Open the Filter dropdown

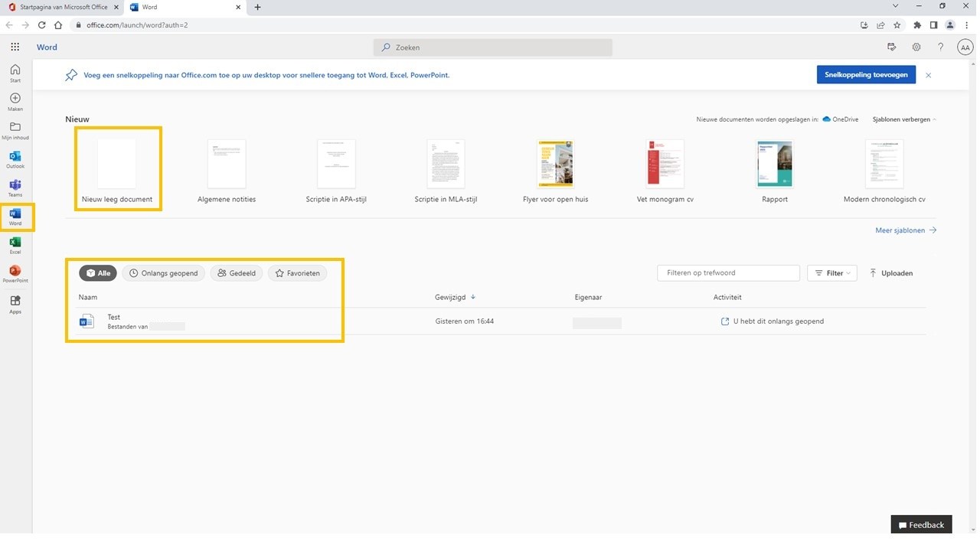click(832, 273)
